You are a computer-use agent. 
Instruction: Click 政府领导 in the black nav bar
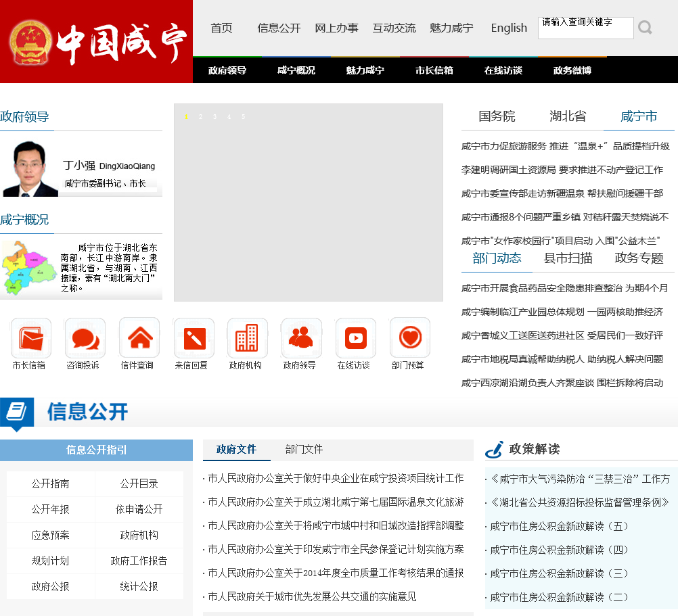(227, 70)
